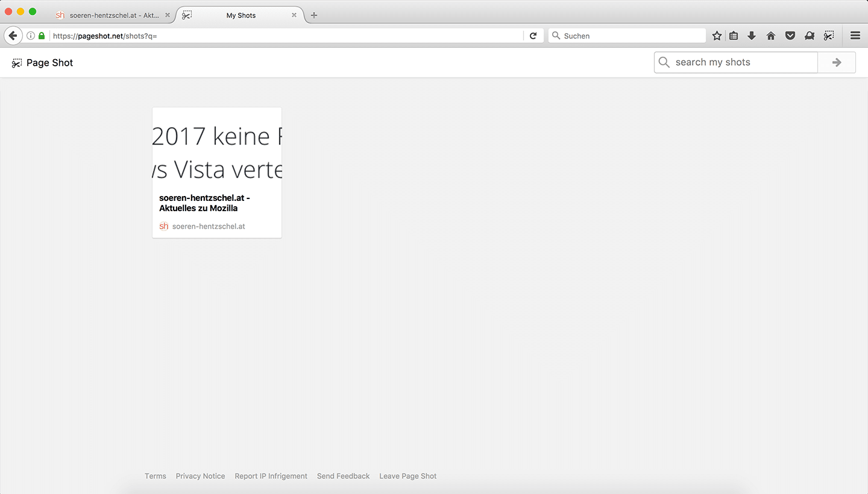Screen dimensions: 868x494
Task: Click the Leave Page Shot link
Action: (x=408, y=476)
